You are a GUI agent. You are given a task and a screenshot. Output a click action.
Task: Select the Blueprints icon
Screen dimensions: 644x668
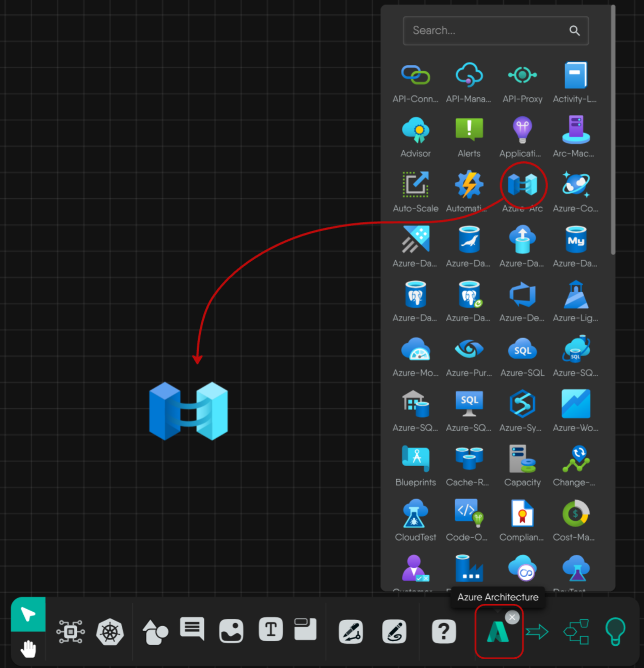[415, 458]
